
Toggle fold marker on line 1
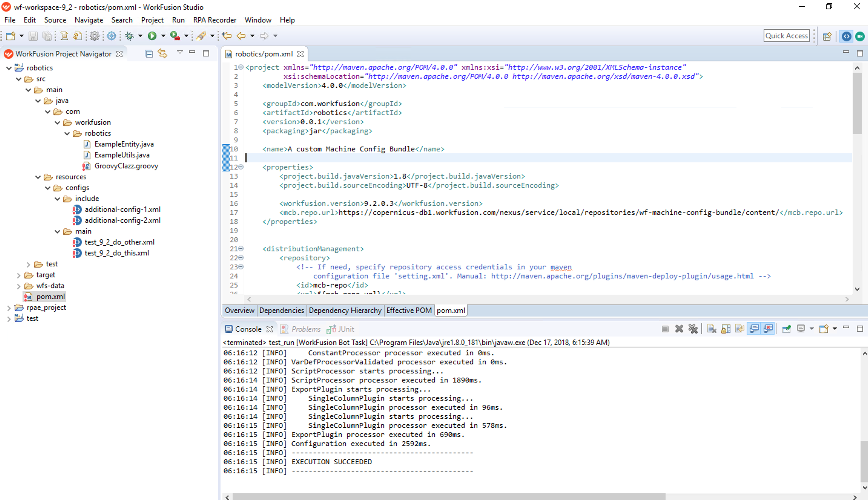(241, 67)
